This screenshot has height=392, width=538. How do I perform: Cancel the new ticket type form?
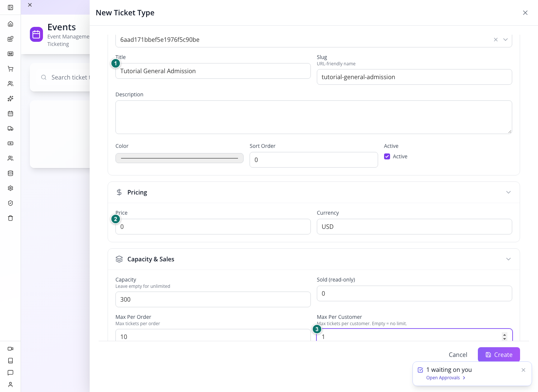[x=458, y=355]
